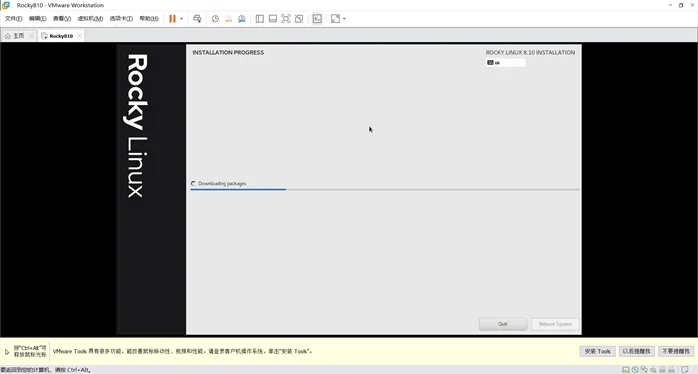Click the 以后提醒我 button
The image size is (698, 374).
click(636, 351)
